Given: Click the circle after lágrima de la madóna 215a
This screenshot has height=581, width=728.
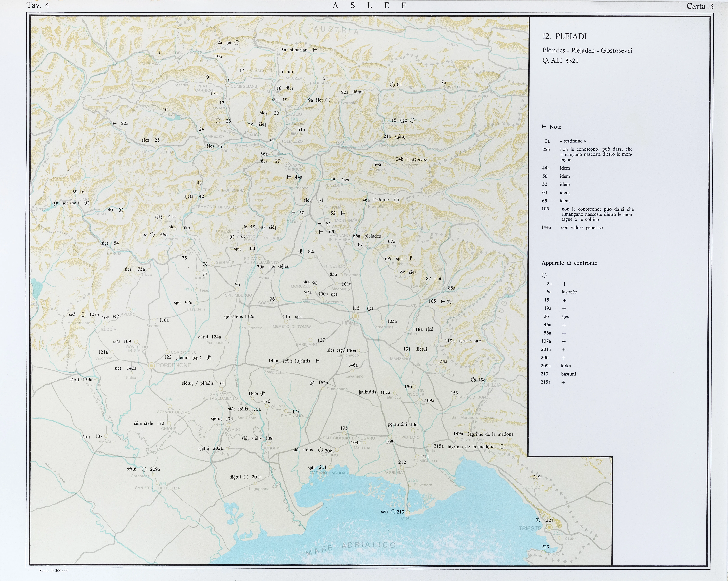Looking at the screenshot, I should [x=502, y=446].
